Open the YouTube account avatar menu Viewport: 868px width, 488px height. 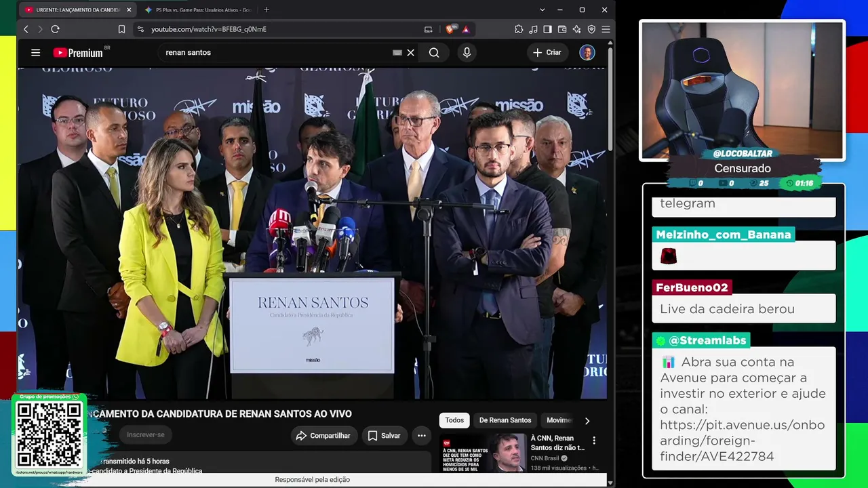click(587, 52)
